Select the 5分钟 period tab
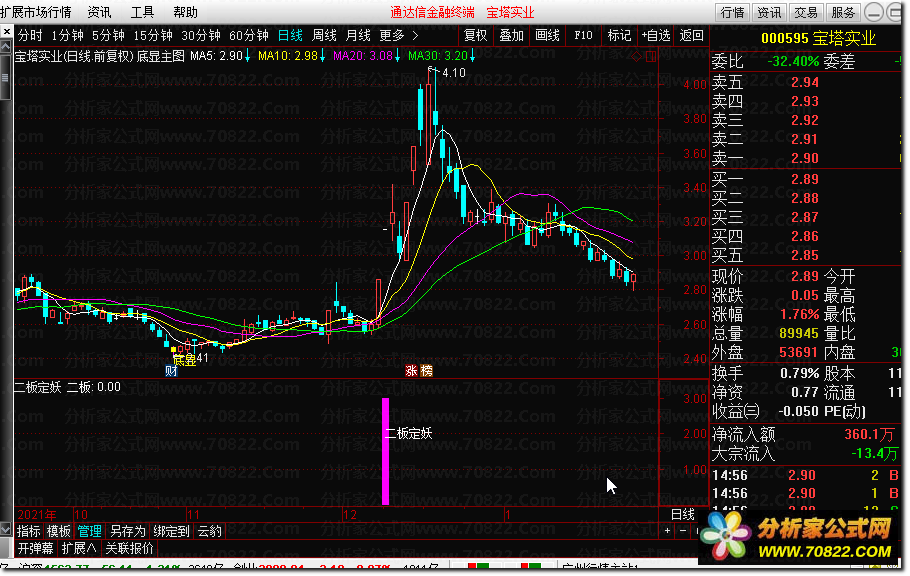Image resolution: width=910 pixels, height=576 pixels. pos(109,35)
